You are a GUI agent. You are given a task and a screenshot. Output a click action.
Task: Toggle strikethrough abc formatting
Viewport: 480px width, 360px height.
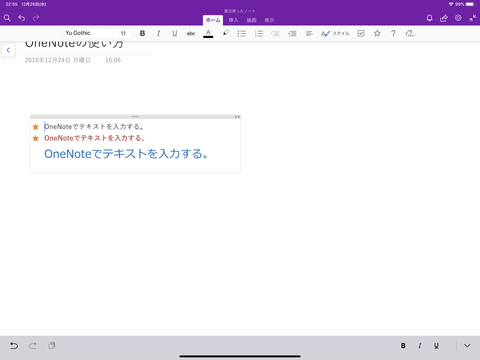pyautogui.click(x=191, y=33)
